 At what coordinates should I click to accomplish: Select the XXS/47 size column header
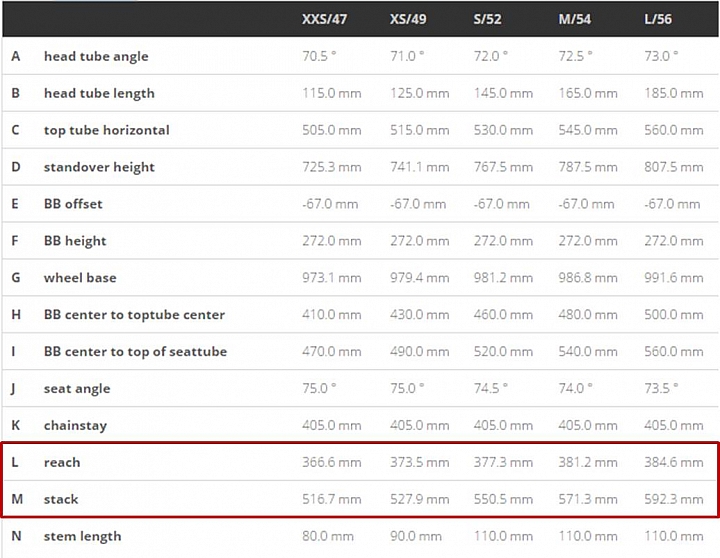click(x=324, y=19)
